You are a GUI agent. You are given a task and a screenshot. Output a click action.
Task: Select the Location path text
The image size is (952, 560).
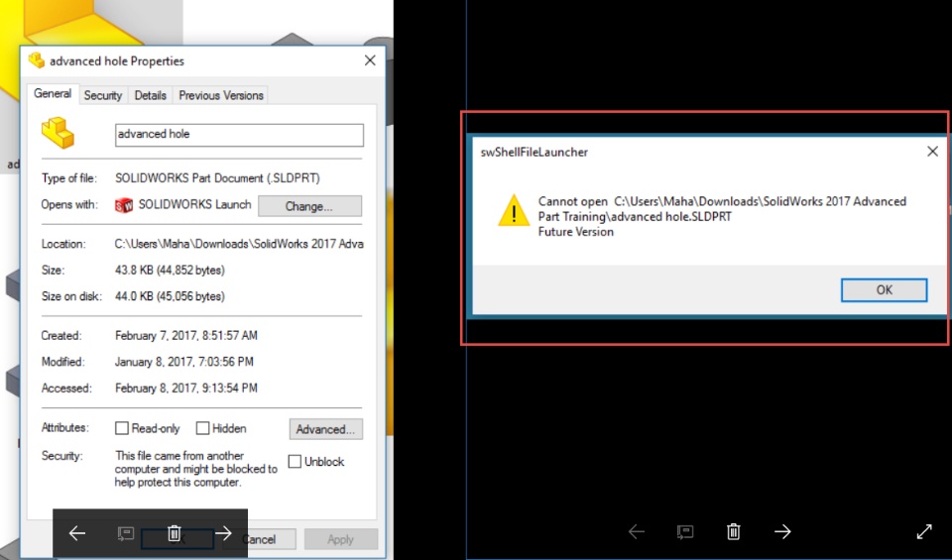point(239,244)
